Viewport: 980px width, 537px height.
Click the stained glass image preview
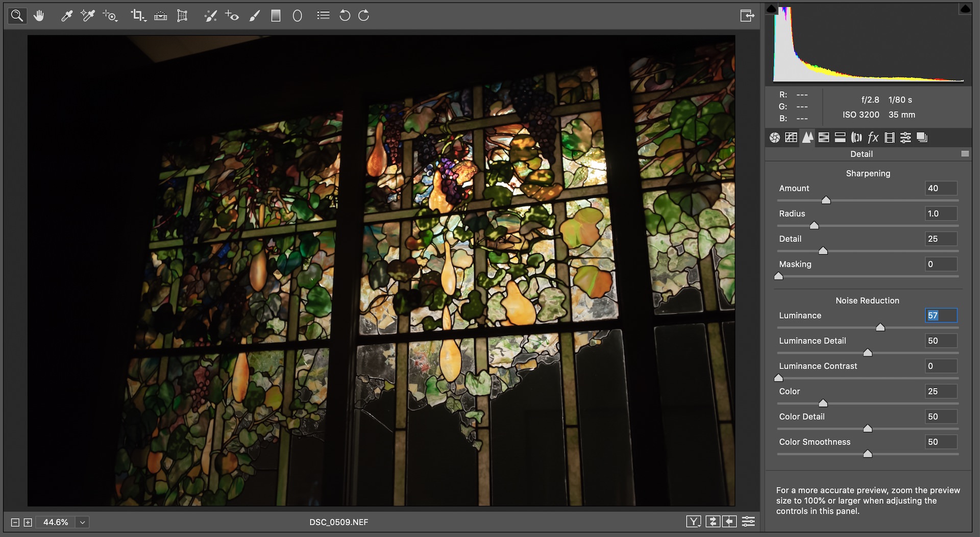pos(381,271)
